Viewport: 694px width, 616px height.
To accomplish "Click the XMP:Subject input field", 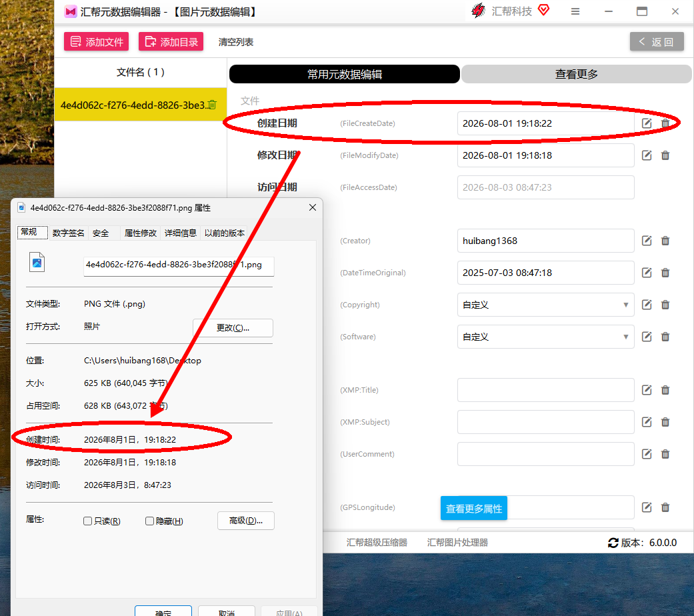I will tap(545, 422).
